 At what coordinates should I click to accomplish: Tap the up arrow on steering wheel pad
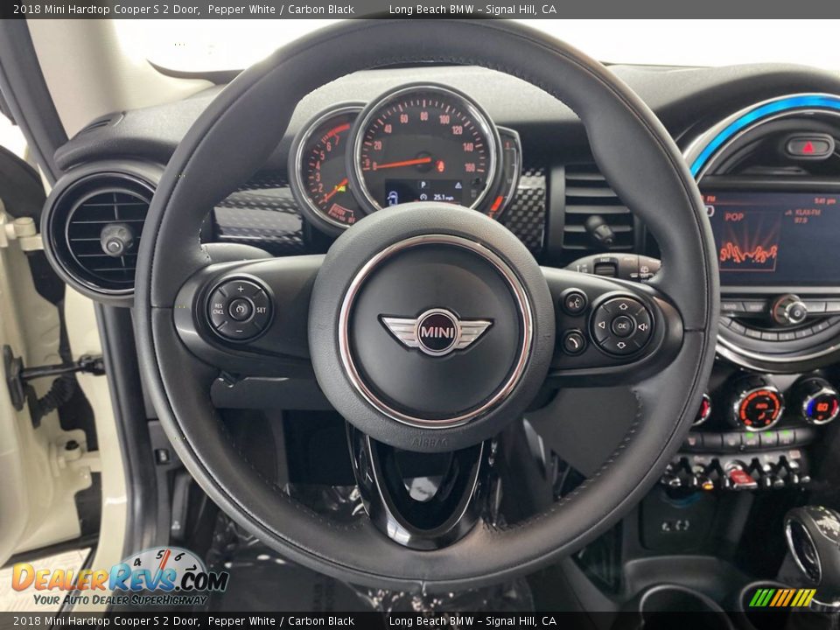point(622,306)
